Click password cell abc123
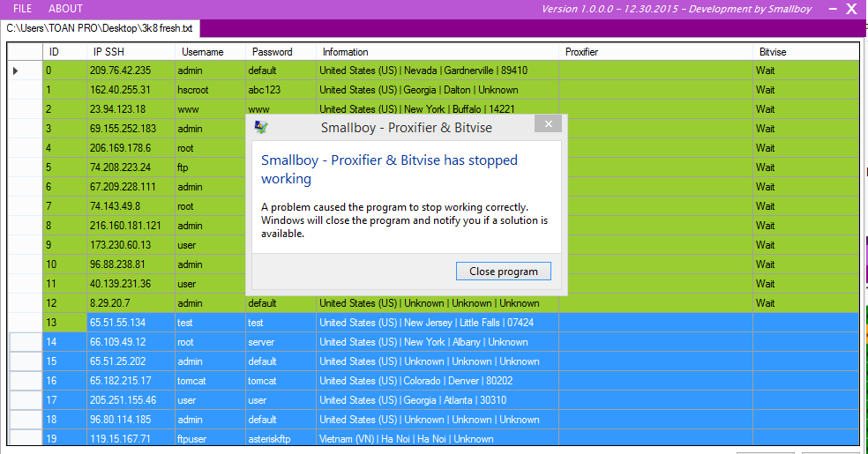 point(281,90)
